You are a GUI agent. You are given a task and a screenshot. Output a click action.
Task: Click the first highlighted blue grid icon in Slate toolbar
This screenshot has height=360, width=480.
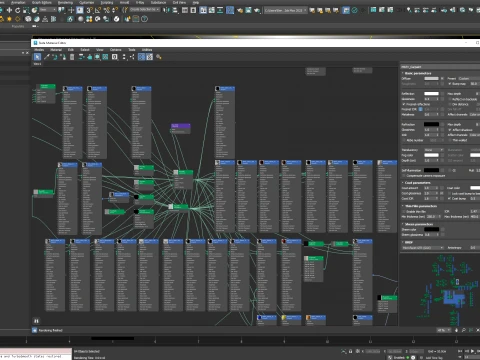[x=141, y=57]
